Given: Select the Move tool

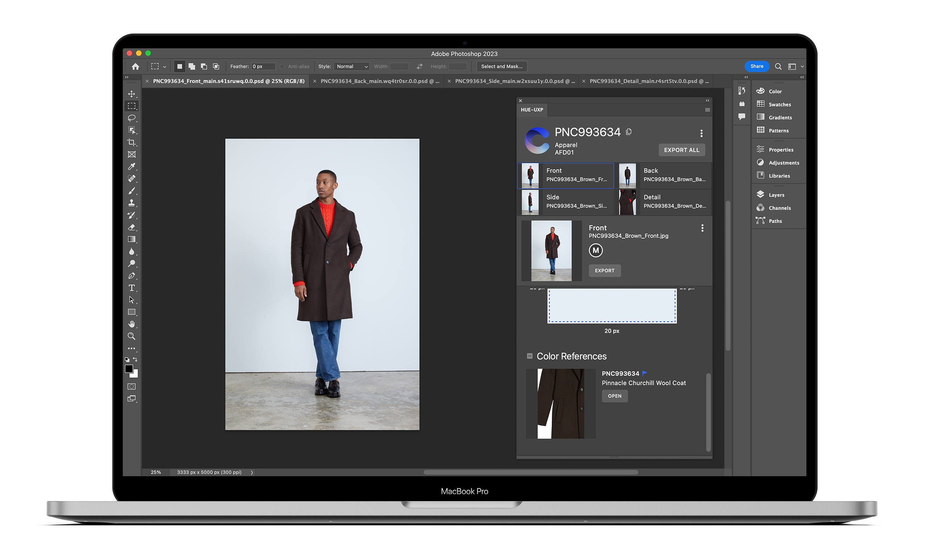Looking at the screenshot, I should 132,94.
